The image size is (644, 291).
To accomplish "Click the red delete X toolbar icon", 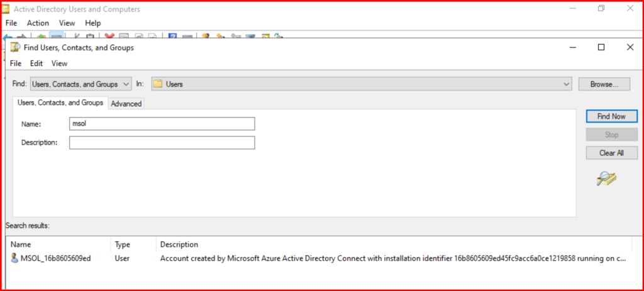I will (x=109, y=37).
